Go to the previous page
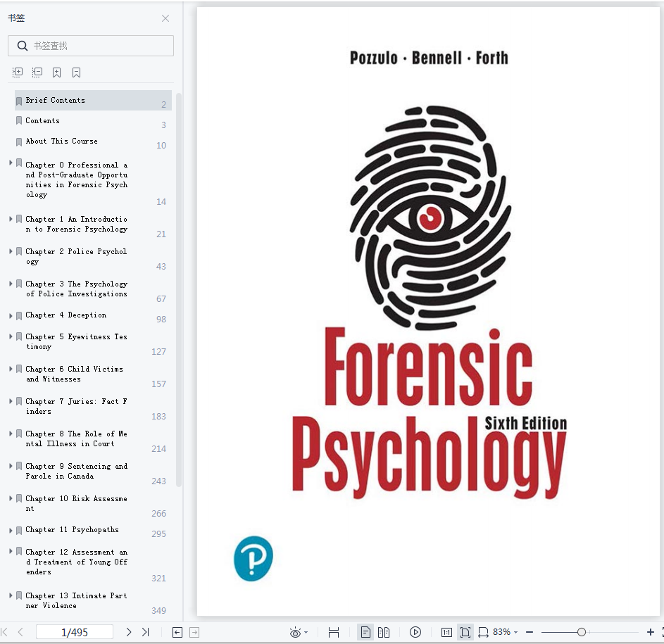This screenshot has height=644, width=664. [x=20, y=632]
